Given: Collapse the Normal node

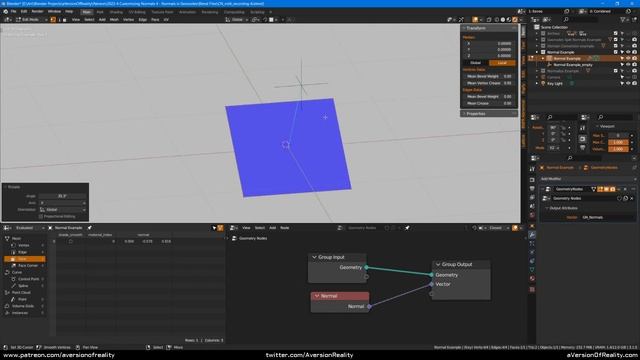Looking at the screenshot, I should (317, 296).
